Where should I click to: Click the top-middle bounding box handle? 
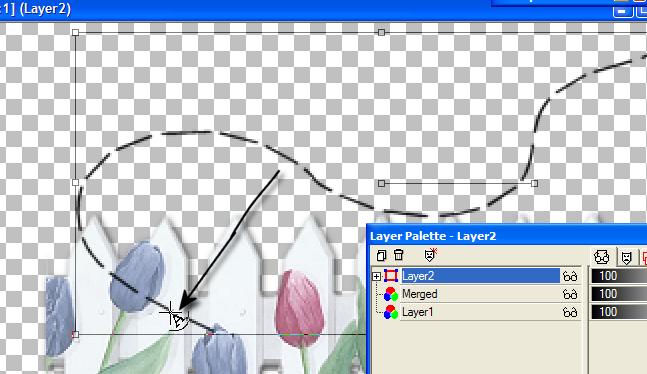coord(382,32)
